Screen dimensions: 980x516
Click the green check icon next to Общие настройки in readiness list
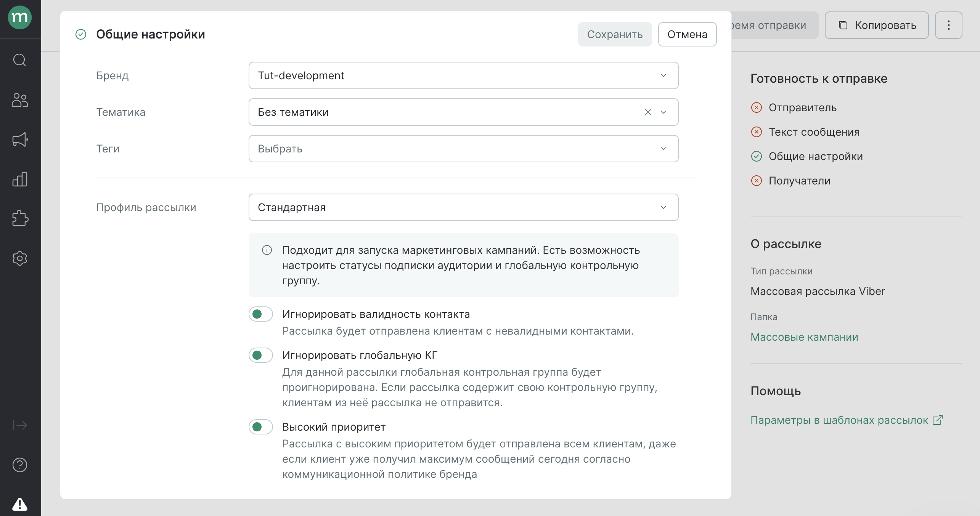(757, 156)
